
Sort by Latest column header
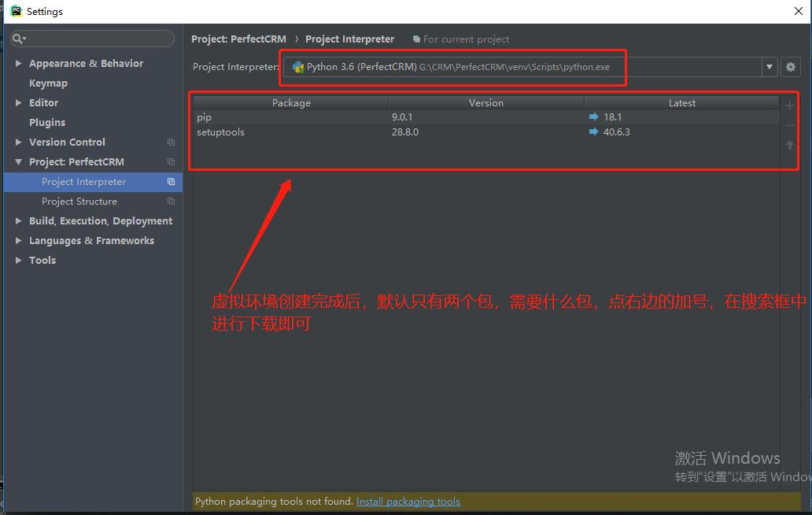coord(681,102)
